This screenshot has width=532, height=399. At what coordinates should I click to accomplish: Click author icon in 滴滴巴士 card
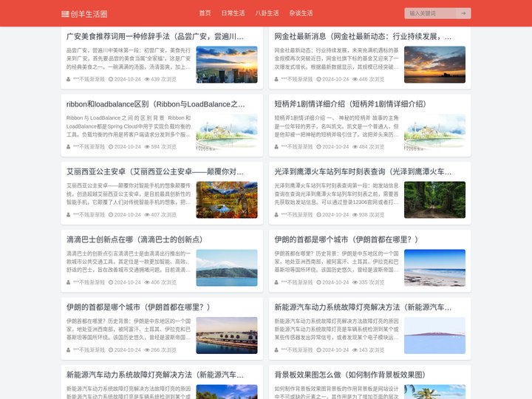[x=68, y=282]
